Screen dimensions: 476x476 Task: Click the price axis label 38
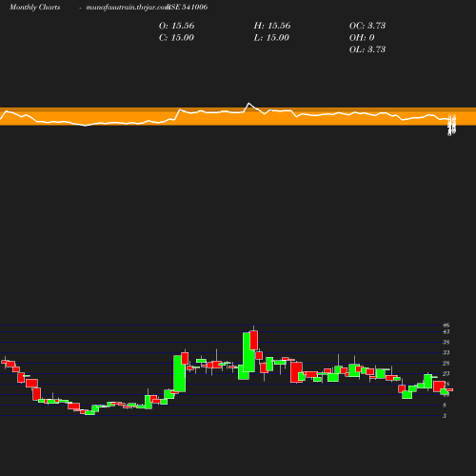click(x=446, y=343)
